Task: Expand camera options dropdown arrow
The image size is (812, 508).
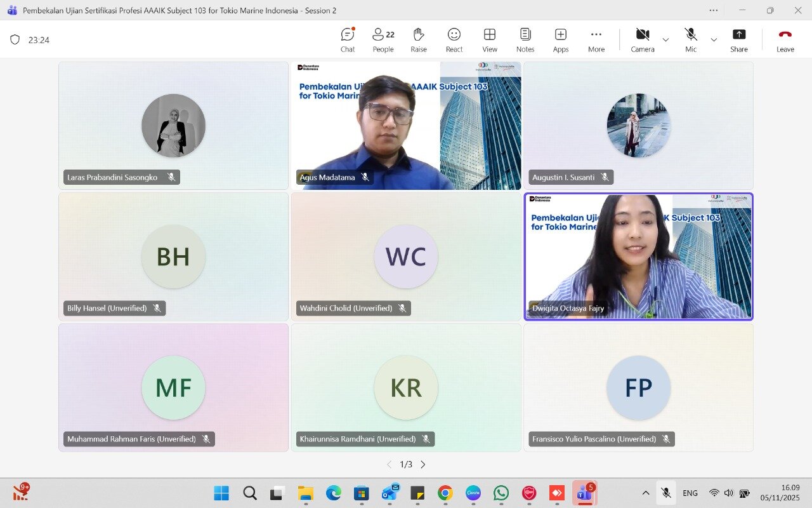Action: pyautogui.click(x=665, y=39)
